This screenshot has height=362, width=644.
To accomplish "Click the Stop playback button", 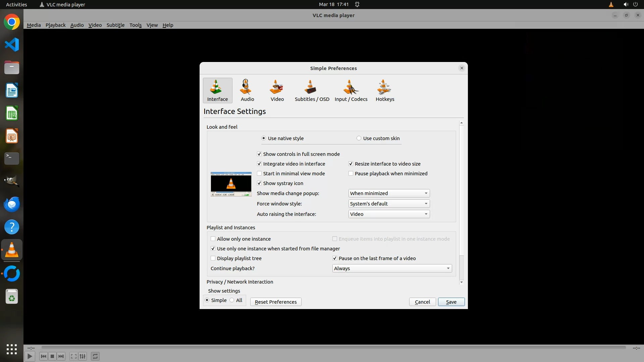I will pyautogui.click(x=52, y=356).
